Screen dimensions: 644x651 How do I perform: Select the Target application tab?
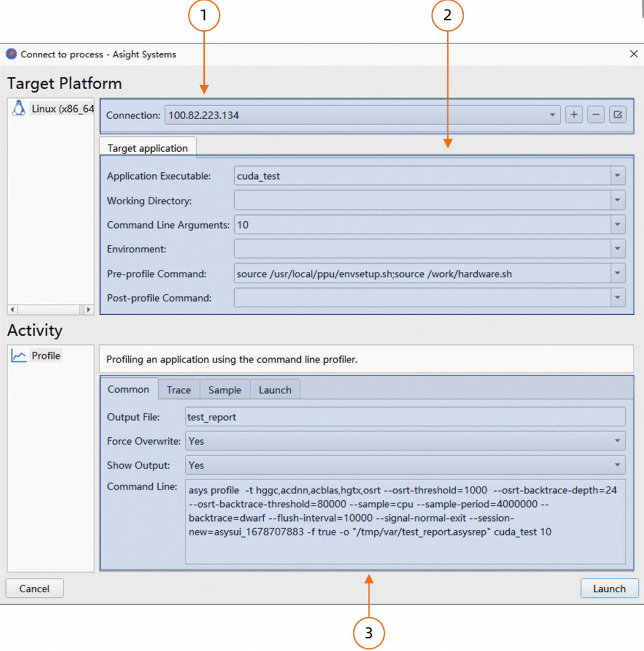pyautogui.click(x=148, y=148)
